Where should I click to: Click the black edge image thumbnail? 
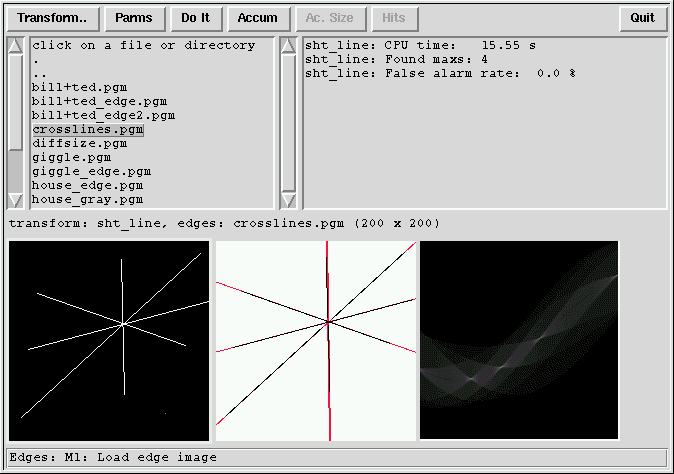(109, 341)
